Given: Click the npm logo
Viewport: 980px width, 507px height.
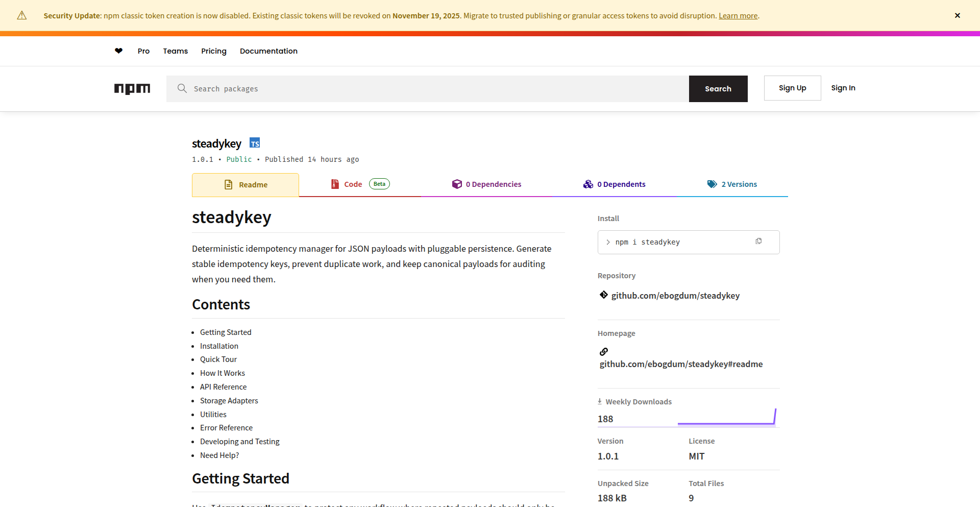Looking at the screenshot, I should coord(132,89).
